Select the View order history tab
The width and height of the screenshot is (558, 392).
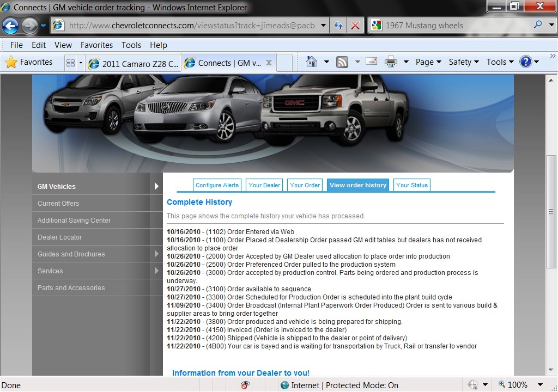pos(358,185)
